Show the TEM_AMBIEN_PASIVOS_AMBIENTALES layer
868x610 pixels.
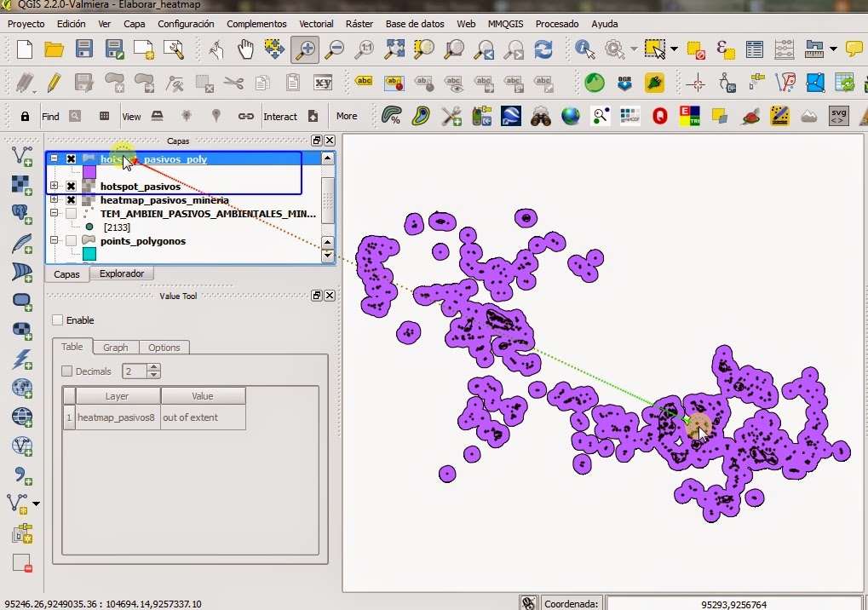(71, 213)
